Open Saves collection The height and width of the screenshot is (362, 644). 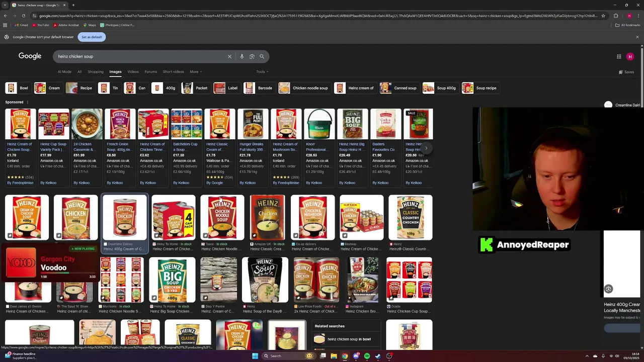[626, 72]
